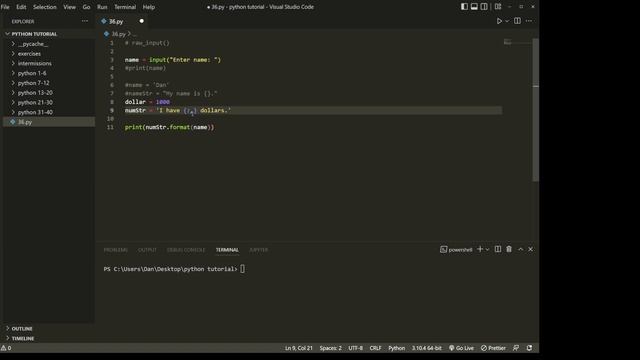This screenshot has width=640, height=360.
Task: Switch to the DEBUG CONSOLE tab
Action: pyautogui.click(x=186, y=250)
